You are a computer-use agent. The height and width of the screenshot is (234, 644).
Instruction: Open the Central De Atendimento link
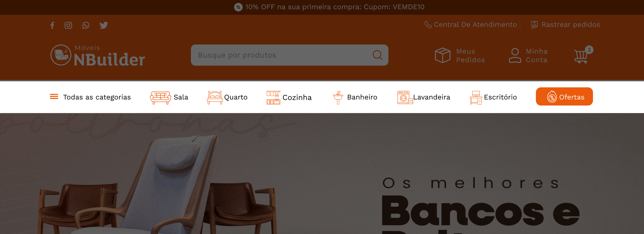[471, 25]
